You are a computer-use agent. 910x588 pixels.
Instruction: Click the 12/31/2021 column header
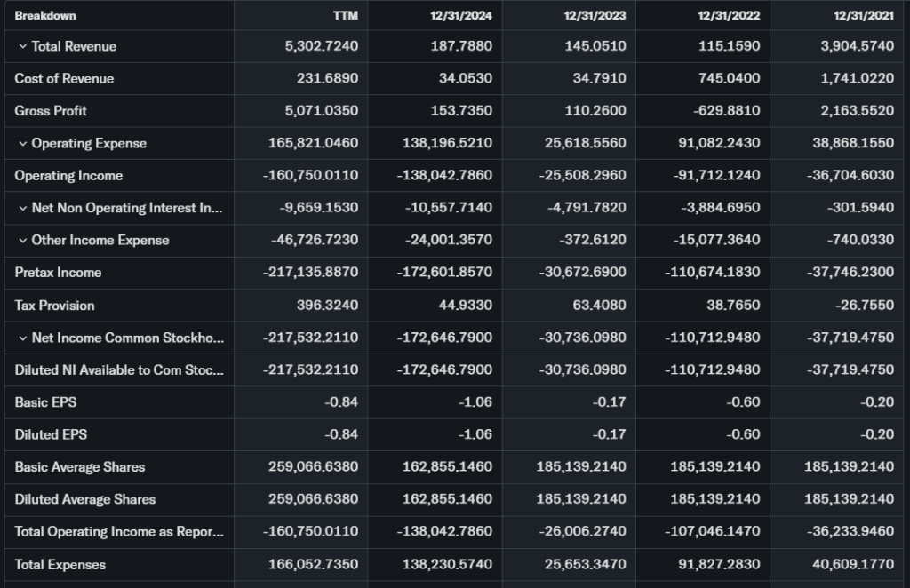coord(863,15)
